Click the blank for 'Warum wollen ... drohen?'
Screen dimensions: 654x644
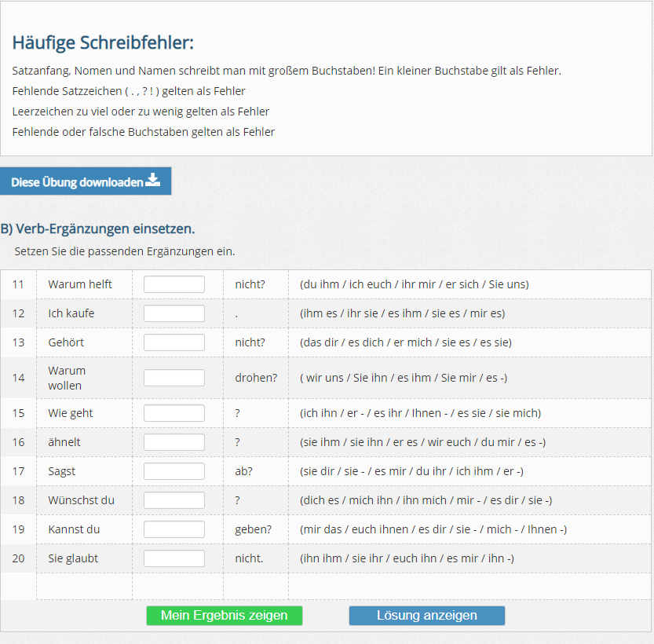point(174,378)
